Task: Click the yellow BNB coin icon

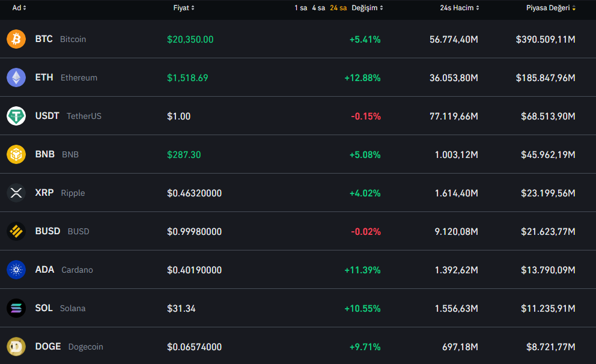Action: (x=16, y=154)
